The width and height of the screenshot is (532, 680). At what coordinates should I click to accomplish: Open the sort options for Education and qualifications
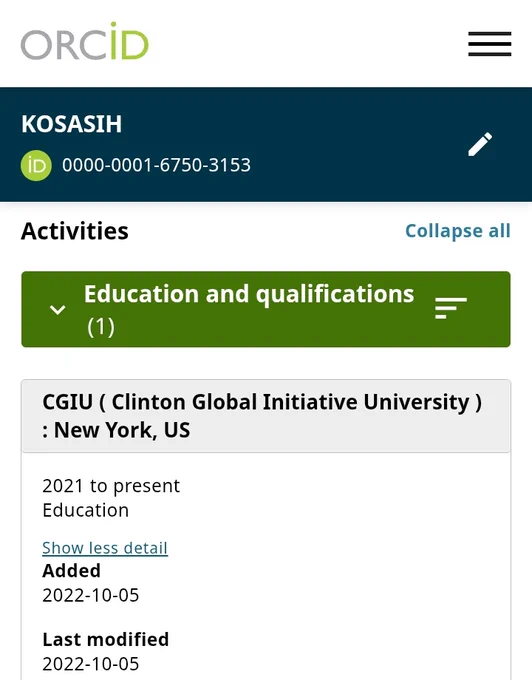pyautogui.click(x=450, y=308)
